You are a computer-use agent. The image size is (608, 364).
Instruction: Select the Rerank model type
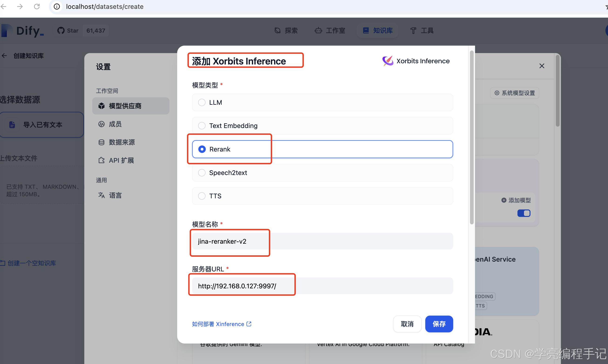pos(202,149)
